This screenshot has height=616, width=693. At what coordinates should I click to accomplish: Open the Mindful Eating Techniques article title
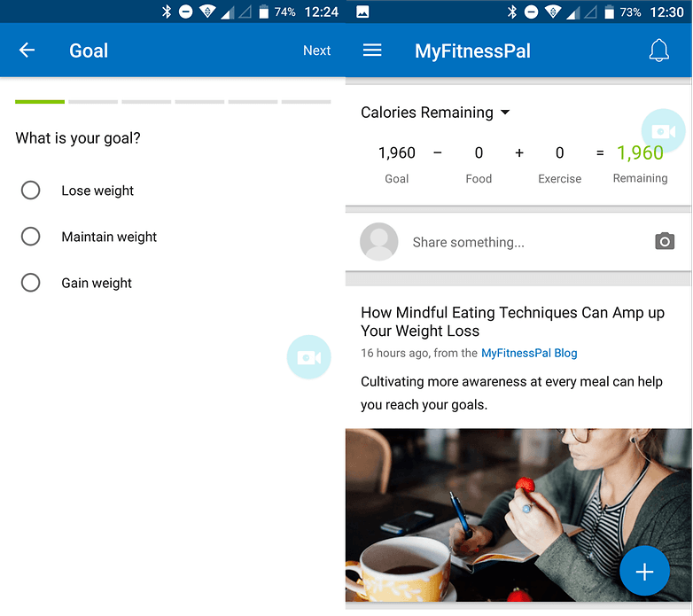click(513, 321)
